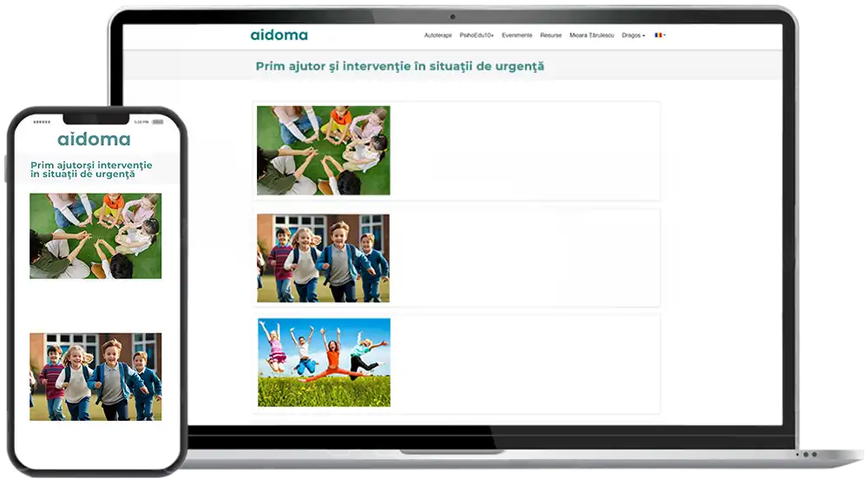868x486 pixels.
Task: Open the kids-in-circle-on-grass thumbnail on laptop
Action: [323, 150]
